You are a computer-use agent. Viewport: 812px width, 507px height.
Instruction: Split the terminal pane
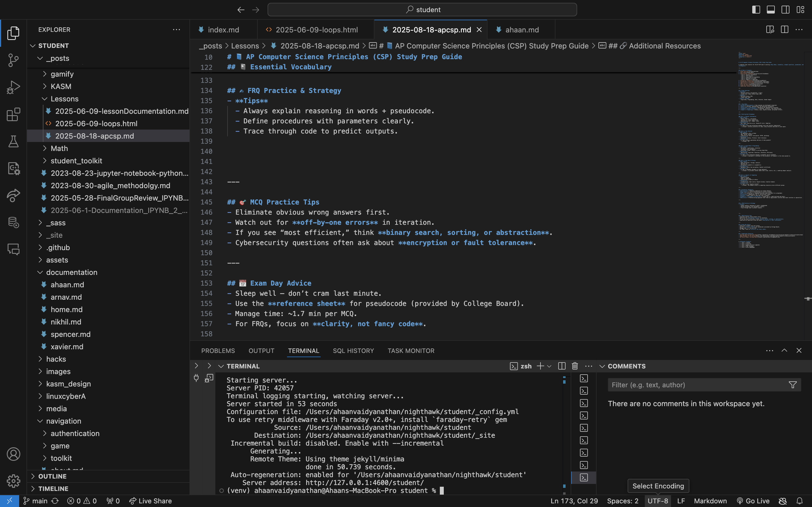pyautogui.click(x=561, y=366)
